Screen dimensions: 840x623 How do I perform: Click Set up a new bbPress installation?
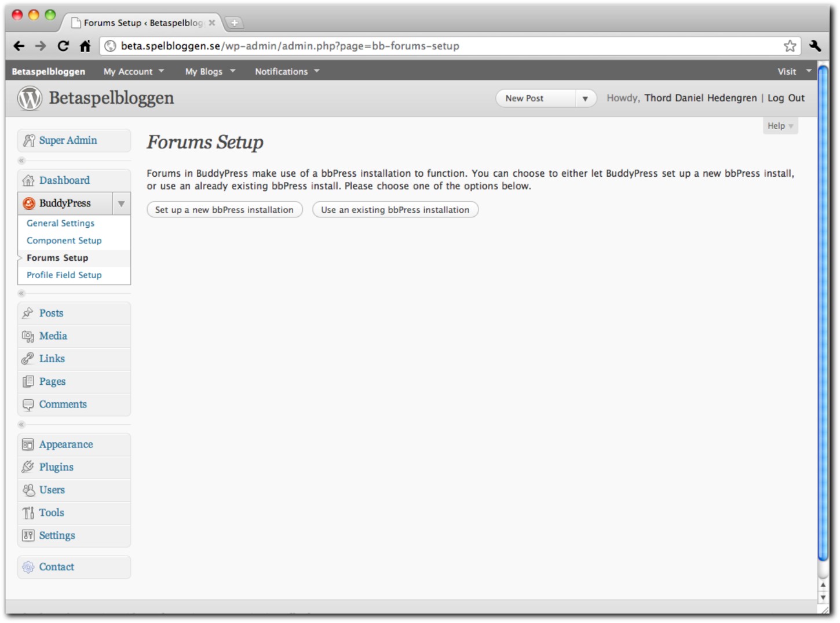tap(225, 210)
